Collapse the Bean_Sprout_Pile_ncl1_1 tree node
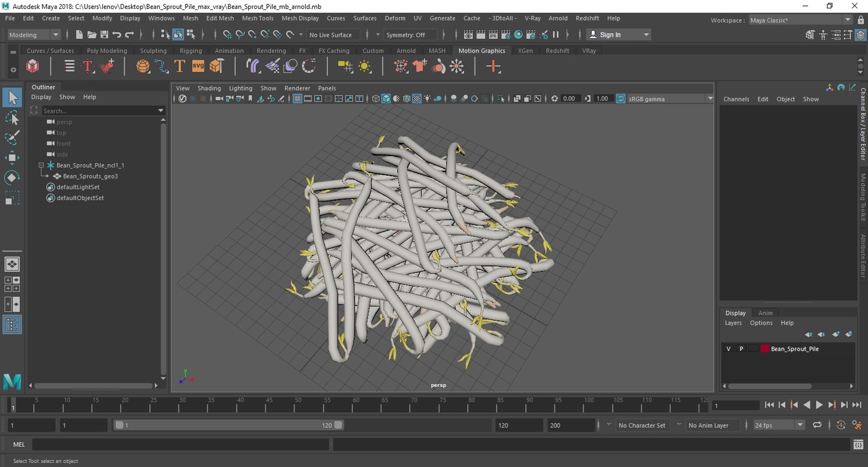The height and width of the screenshot is (467, 868). coord(41,165)
